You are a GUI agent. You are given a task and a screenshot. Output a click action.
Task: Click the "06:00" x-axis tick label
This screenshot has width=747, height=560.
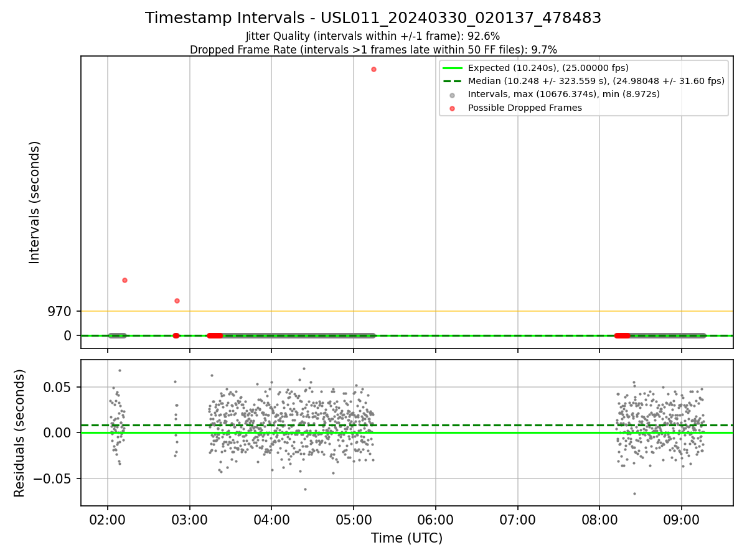[436, 520]
